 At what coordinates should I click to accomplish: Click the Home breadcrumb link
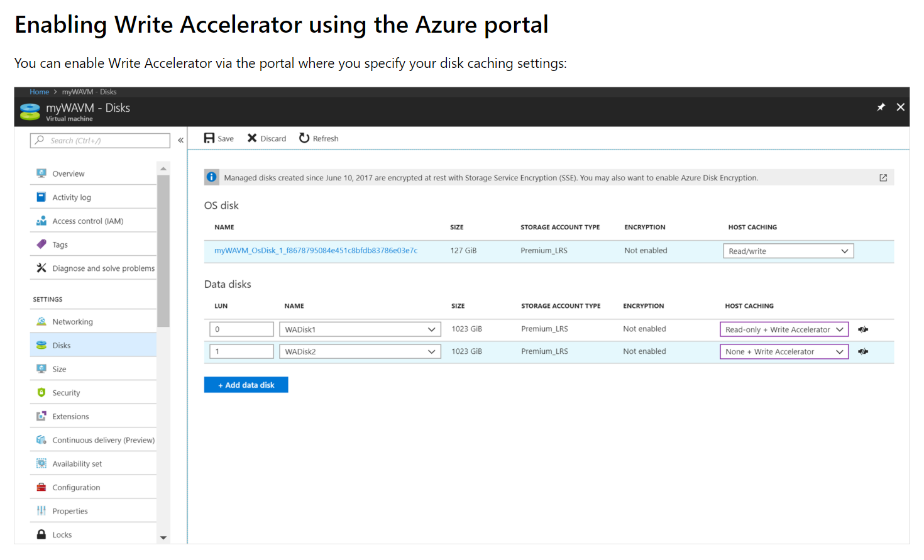tap(39, 92)
